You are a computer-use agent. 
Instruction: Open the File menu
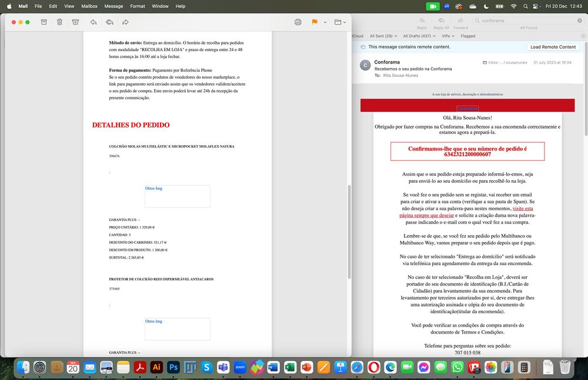tap(38, 6)
